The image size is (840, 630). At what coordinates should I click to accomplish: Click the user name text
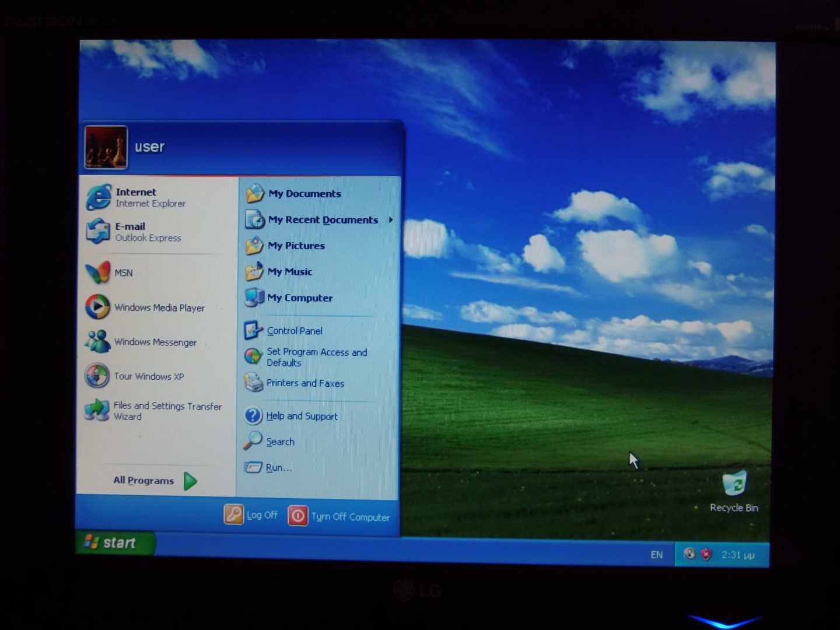[149, 146]
